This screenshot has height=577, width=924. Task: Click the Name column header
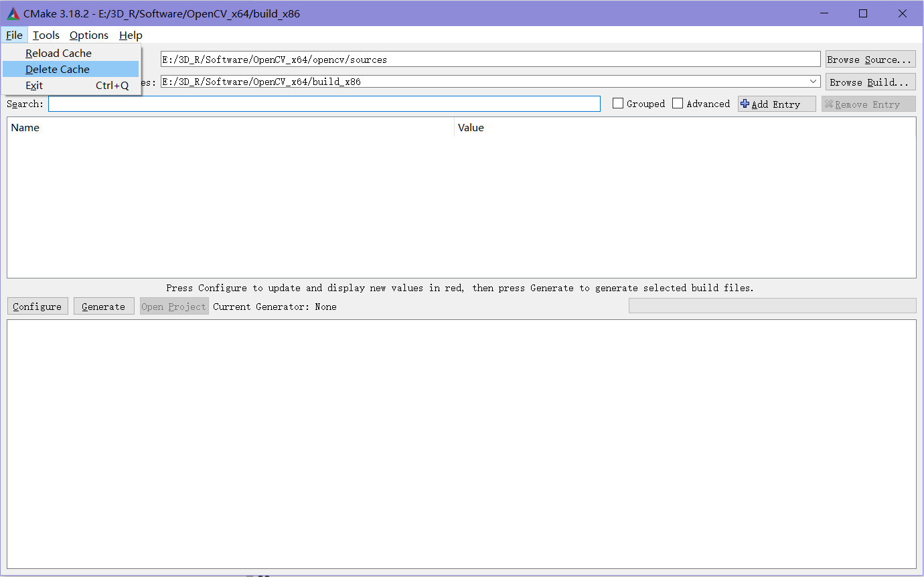pos(231,127)
